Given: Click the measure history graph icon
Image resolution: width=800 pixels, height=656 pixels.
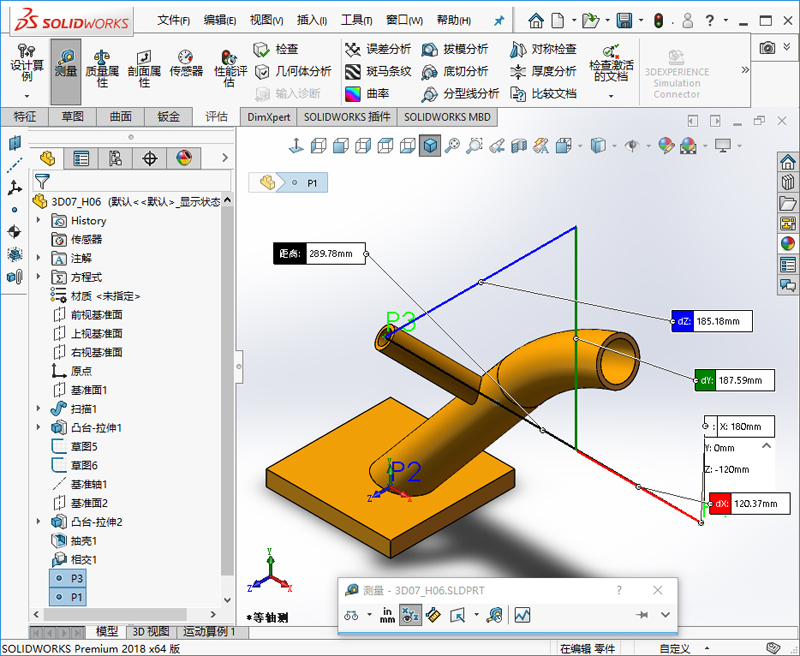Looking at the screenshot, I should (x=522, y=615).
